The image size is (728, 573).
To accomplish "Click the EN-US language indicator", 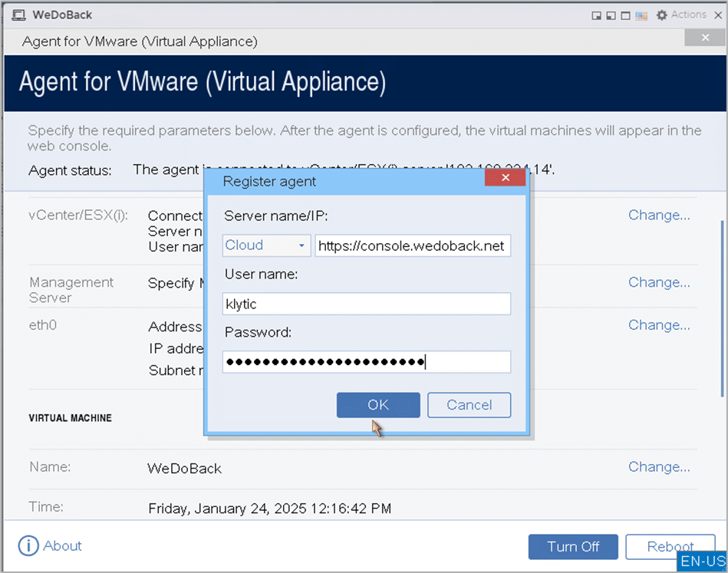I will [703, 561].
